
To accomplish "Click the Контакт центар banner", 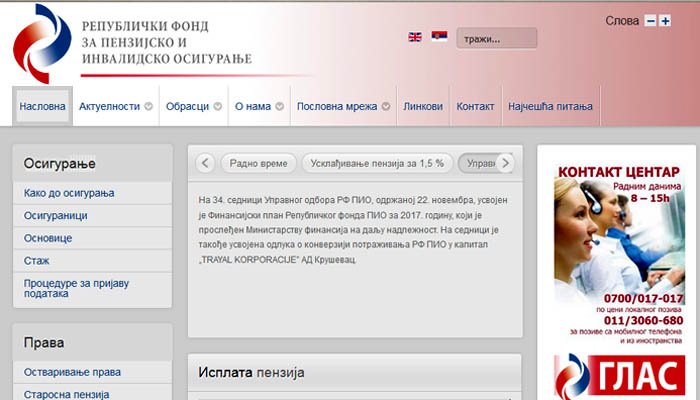I will (617, 248).
